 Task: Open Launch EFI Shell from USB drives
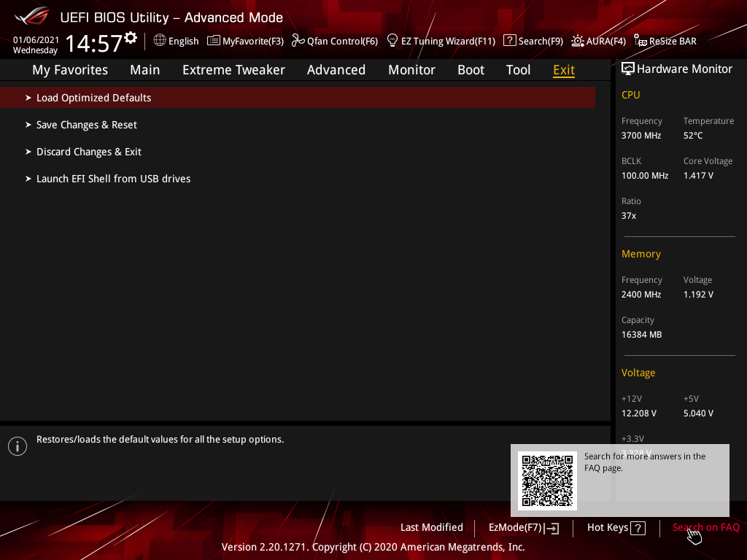point(298,179)
